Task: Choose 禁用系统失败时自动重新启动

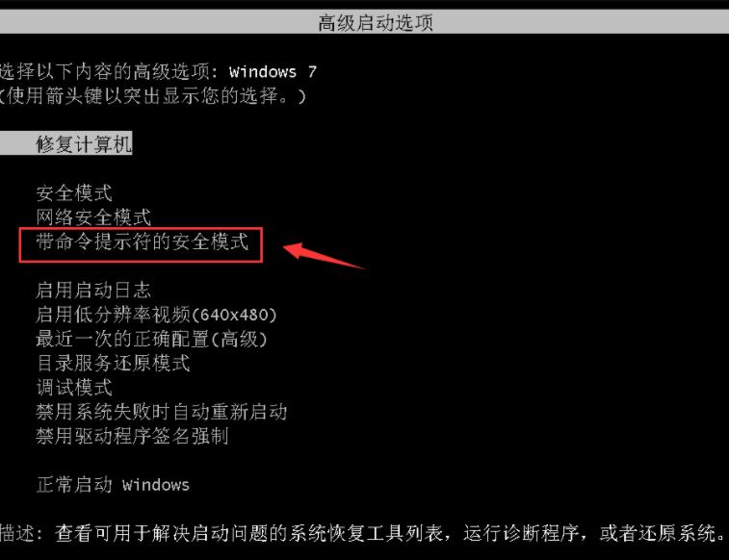Action: pos(162,412)
